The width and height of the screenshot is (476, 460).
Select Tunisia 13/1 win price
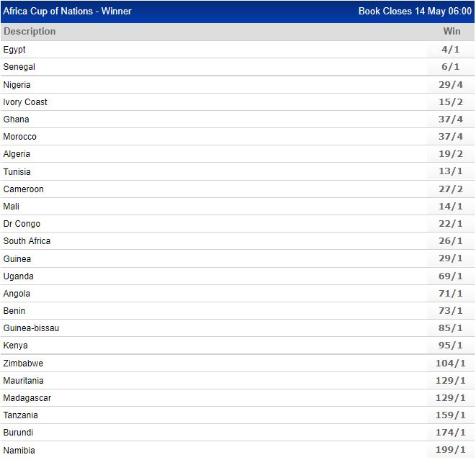coord(451,172)
